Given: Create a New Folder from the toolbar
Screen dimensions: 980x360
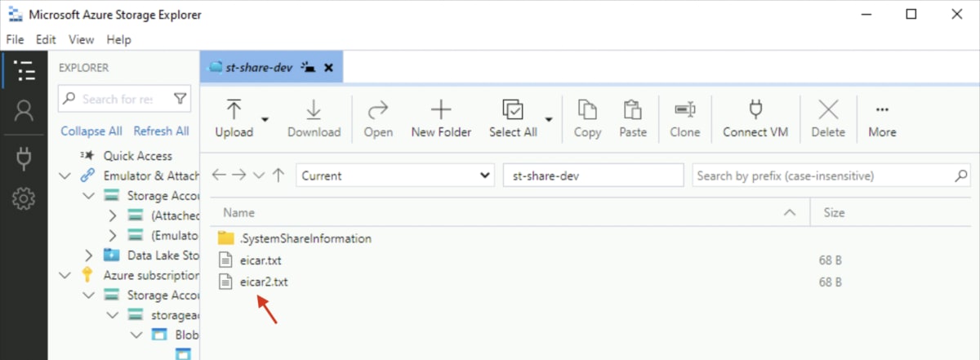Looking at the screenshot, I should pyautogui.click(x=441, y=118).
